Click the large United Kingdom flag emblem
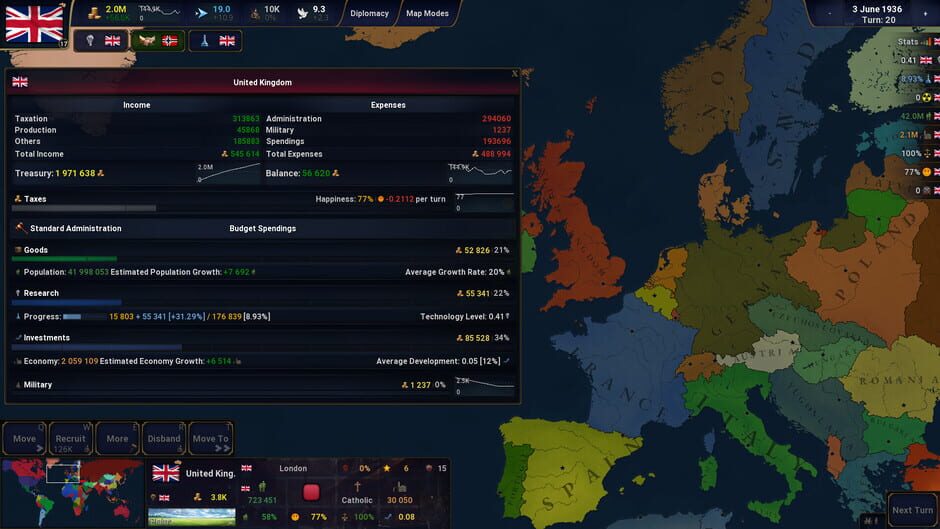This screenshot has height=529, width=940. (x=34, y=23)
